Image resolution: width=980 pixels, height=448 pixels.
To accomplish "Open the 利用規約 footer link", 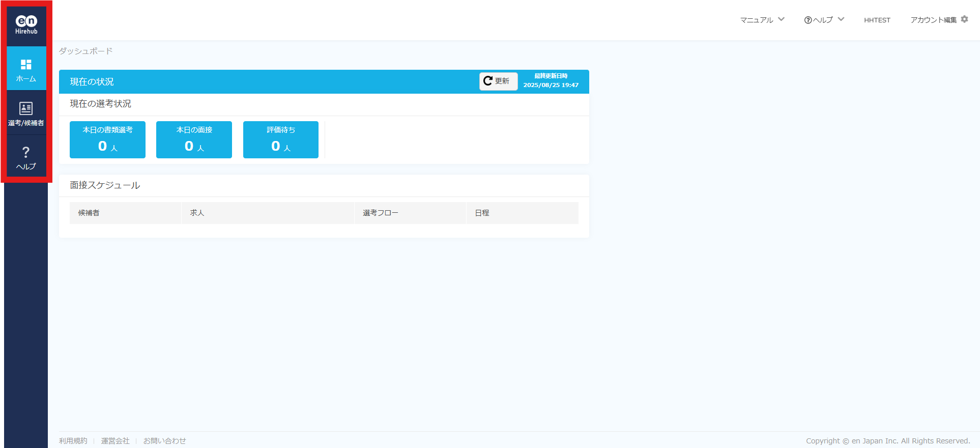I will click(x=73, y=441).
